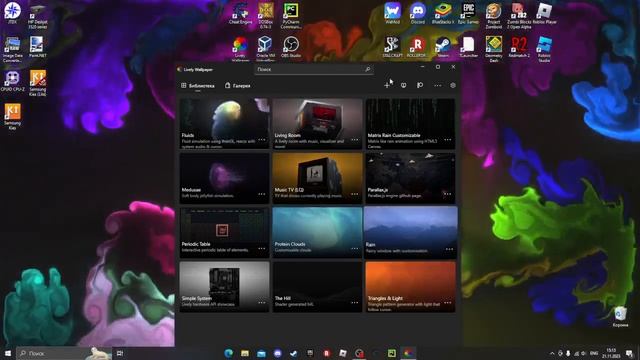Click the Project Zomboid desktop icon
The height and width of the screenshot is (360, 640).
493,16
